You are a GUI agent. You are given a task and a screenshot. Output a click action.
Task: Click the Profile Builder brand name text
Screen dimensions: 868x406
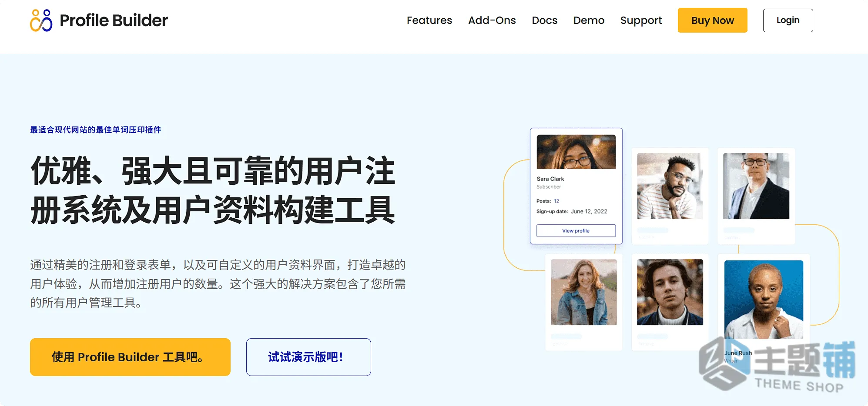click(x=114, y=20)
